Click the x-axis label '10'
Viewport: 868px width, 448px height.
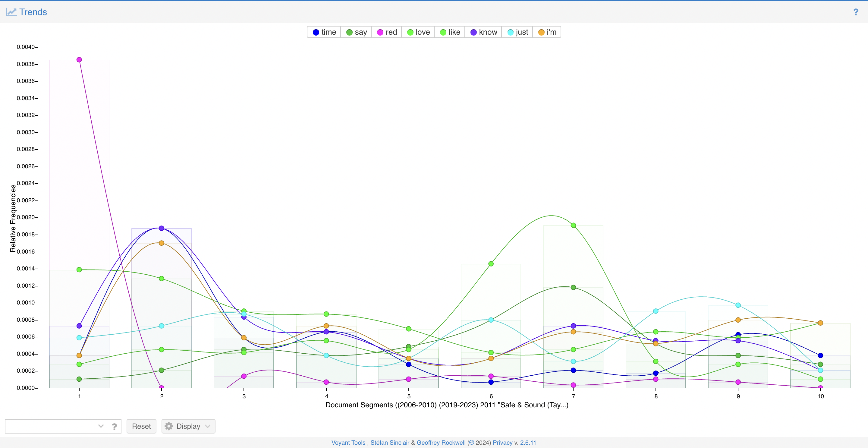point(820,396)
